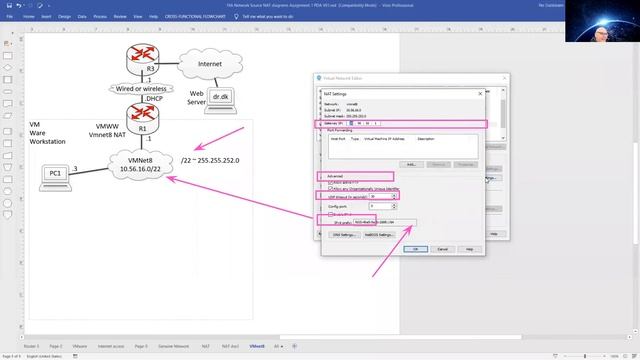This screenshot has width=640, height=360.
Task: Click Tell me what you want to do box
Action: (268, 17)
